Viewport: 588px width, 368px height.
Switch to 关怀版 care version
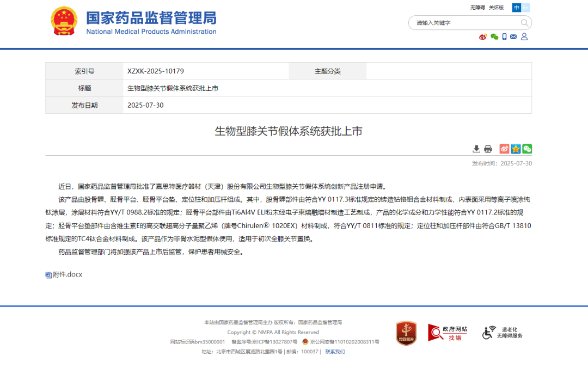point(496,8)
